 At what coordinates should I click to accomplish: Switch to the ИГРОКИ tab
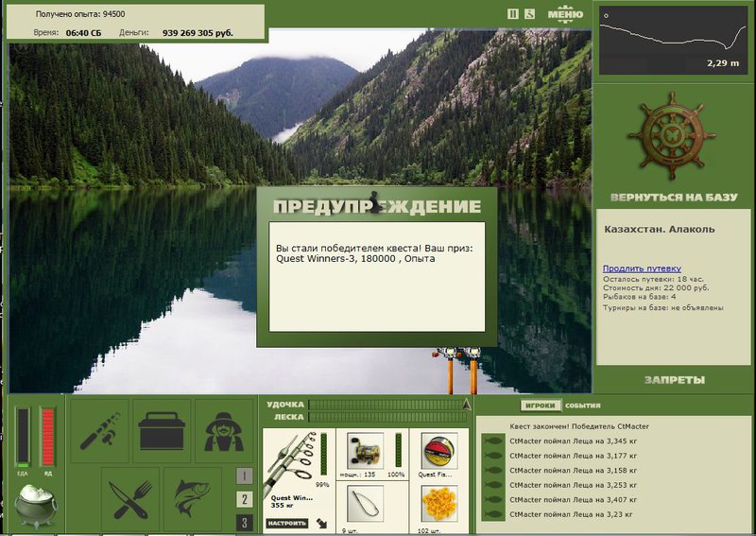click(x=541, y=406)
